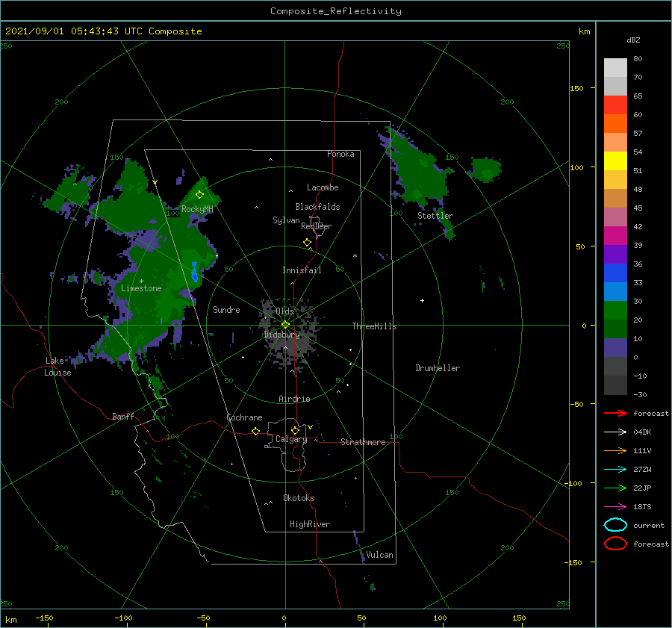The height and width of the screenshot is (628, 672).
Task: Click the Cochrane city label
Action: (244, 417)
